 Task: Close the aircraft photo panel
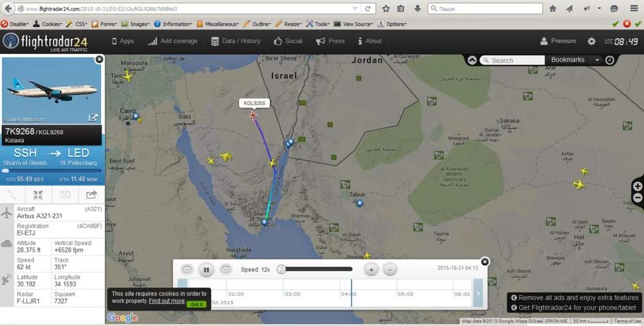(x=99, y=60)
